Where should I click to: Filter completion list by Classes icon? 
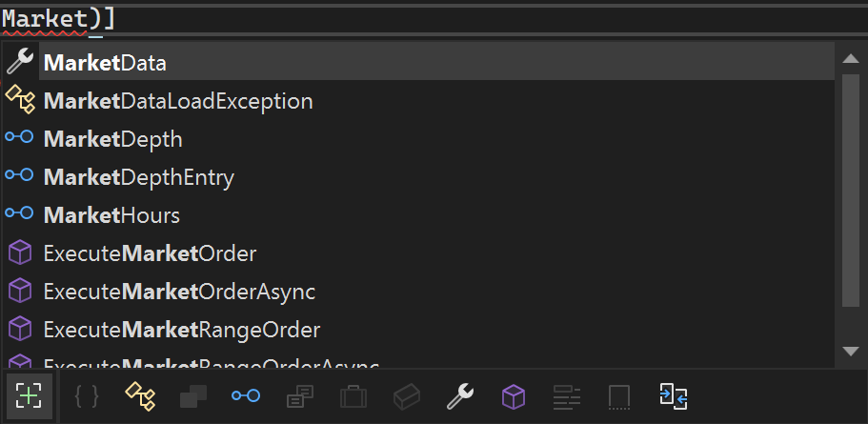pos(140,396)
